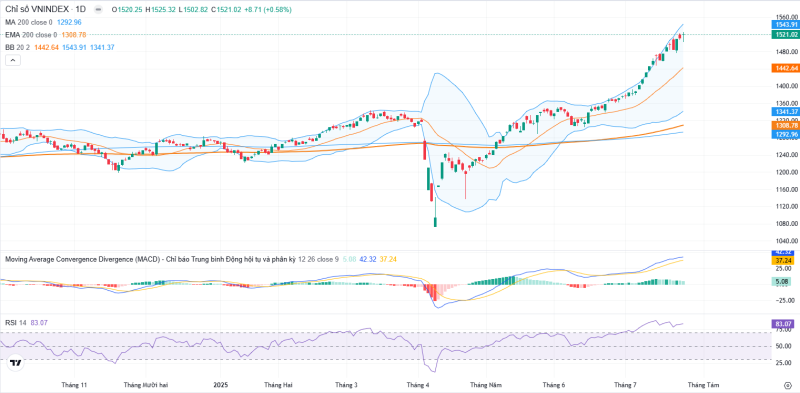Click the Tháng Năm time axis label
The width and height of the screenshot is (800, 393).
pos(485,384)
